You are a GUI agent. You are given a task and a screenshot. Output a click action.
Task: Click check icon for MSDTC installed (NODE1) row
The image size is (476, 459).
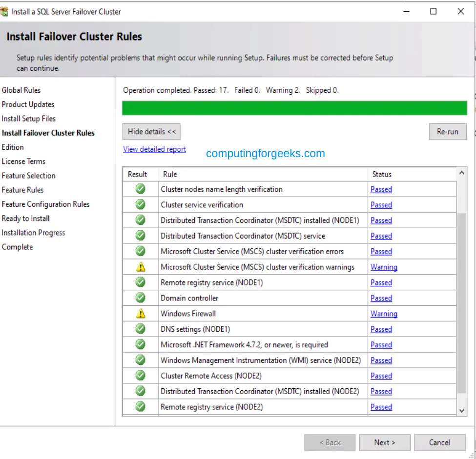(140, 220)
